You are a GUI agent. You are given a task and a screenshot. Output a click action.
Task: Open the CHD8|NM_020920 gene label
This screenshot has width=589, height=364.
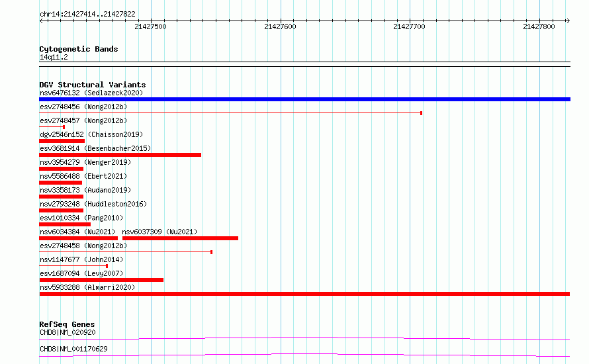tap(68, 332)
